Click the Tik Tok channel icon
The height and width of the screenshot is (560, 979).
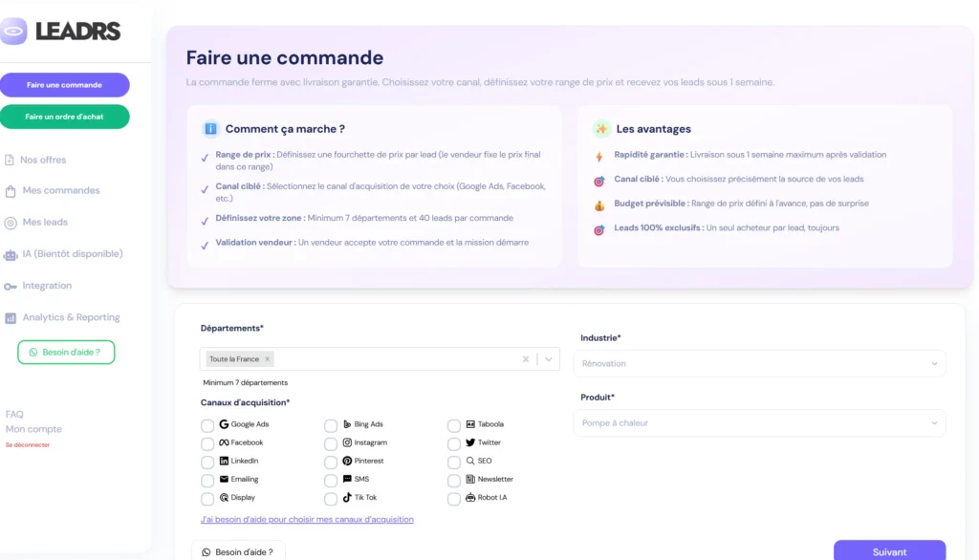(346, 497)
